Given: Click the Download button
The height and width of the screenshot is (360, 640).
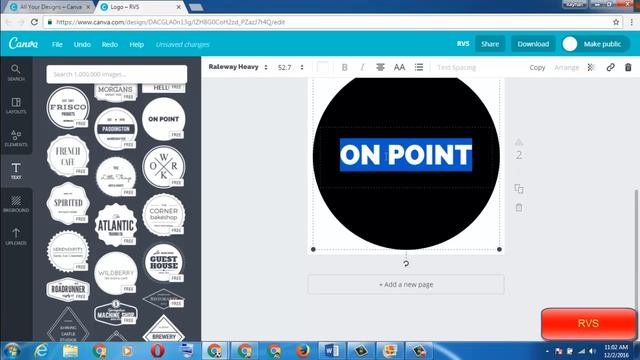Looking at the screenshot, I should coord(533,44).
